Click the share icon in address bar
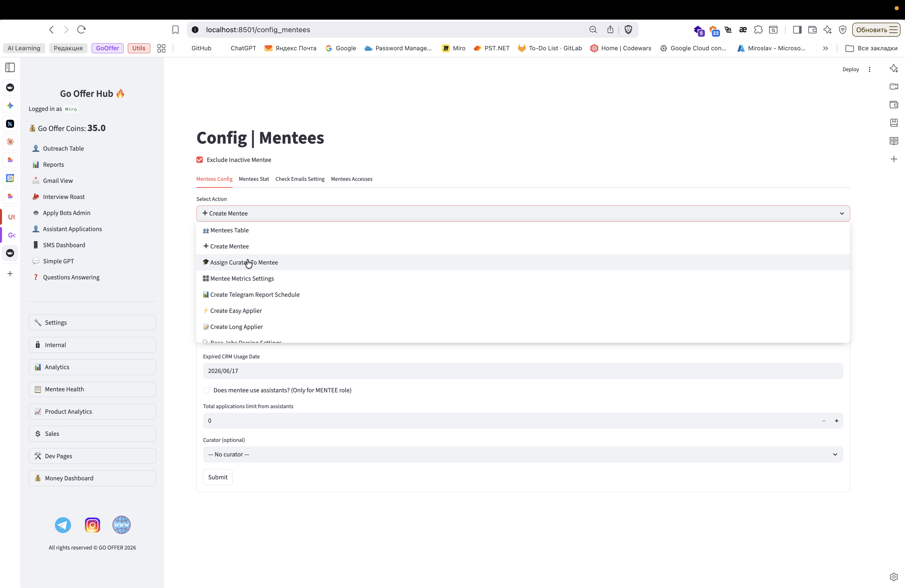This screenshot has height=588, width=905. pos(610,30)
